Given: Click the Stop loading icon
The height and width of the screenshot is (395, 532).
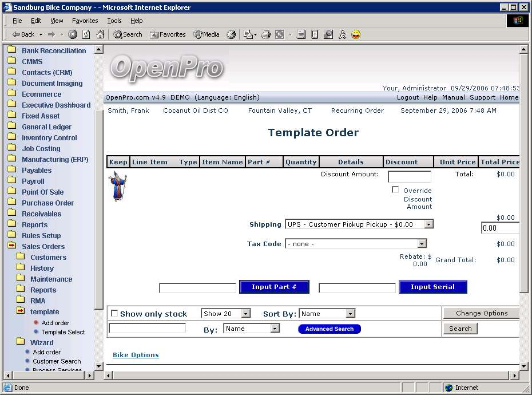Looking at the screenshot, I should 73,34.
